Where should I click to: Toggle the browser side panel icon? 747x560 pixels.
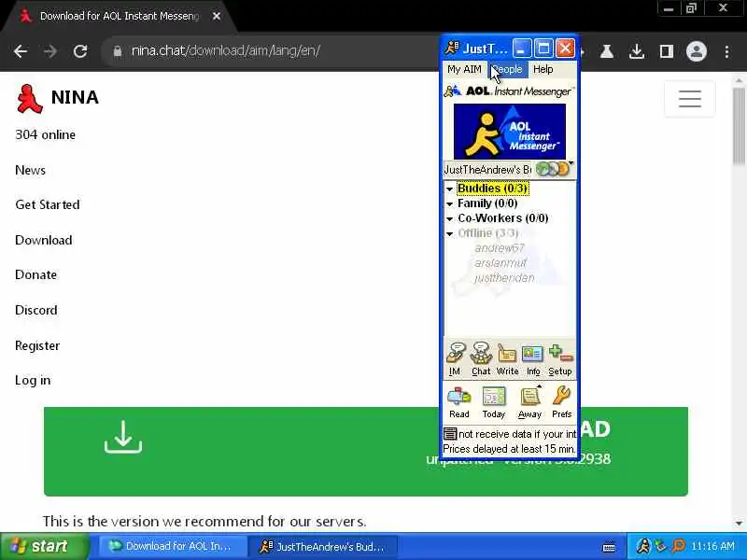pos(666,51)
